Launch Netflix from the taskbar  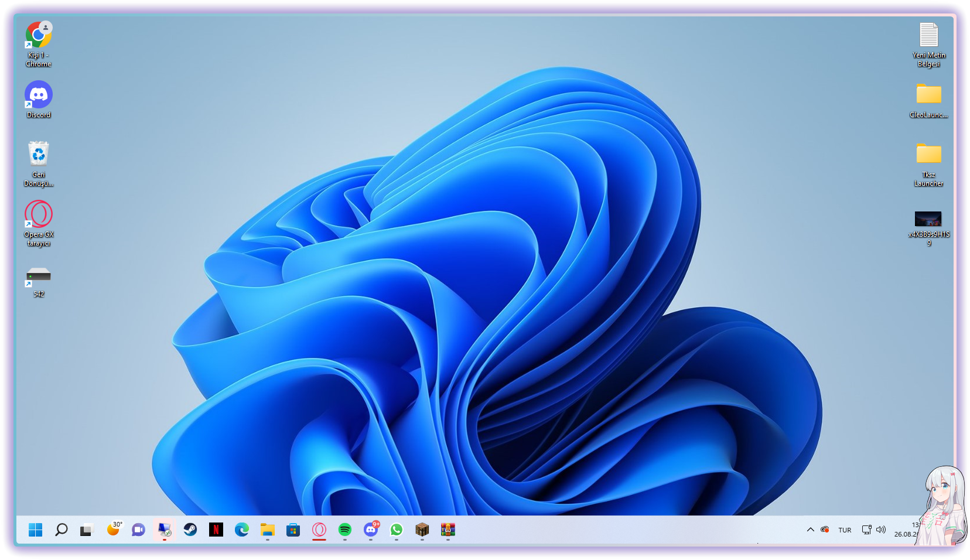pyautogui.click(x=216, y=530)
